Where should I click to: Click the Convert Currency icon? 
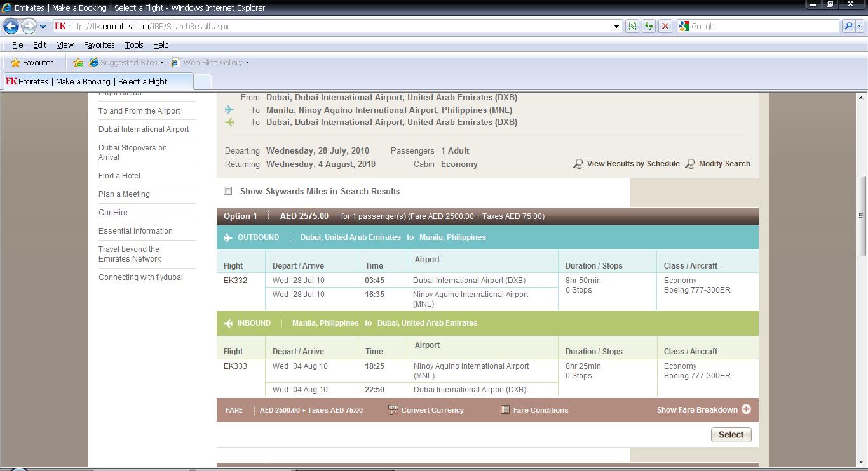393,410
